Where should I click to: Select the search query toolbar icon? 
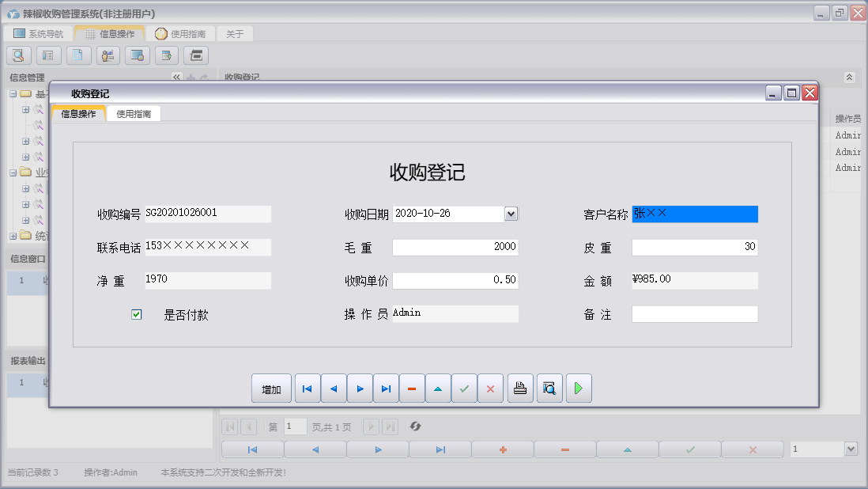point(18,55)
